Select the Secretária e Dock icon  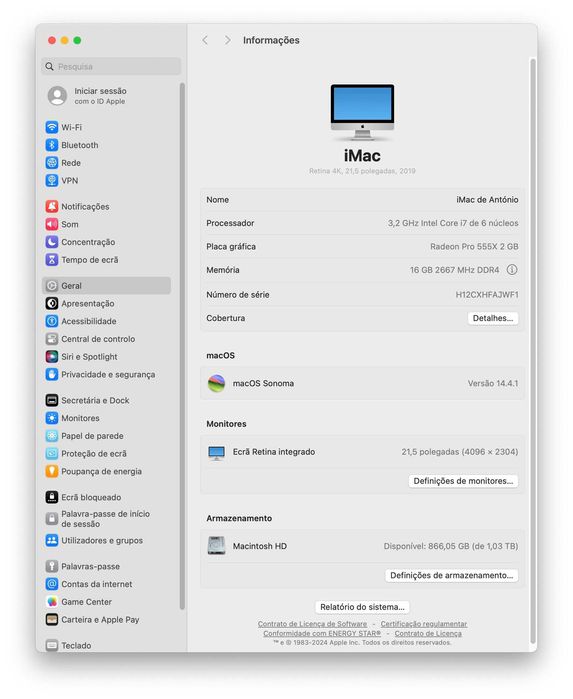(x=52, y=400)
